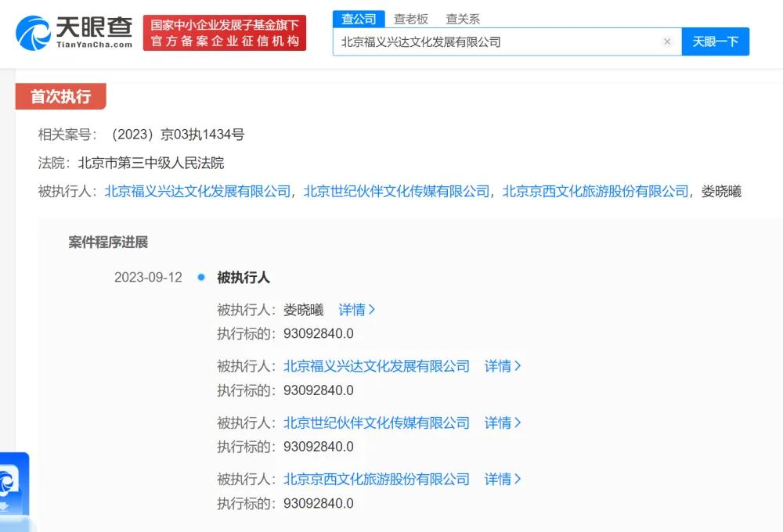
Task: Open 详情 for 北京京西文化旅游股份有限公司
Action: (503, 480)
